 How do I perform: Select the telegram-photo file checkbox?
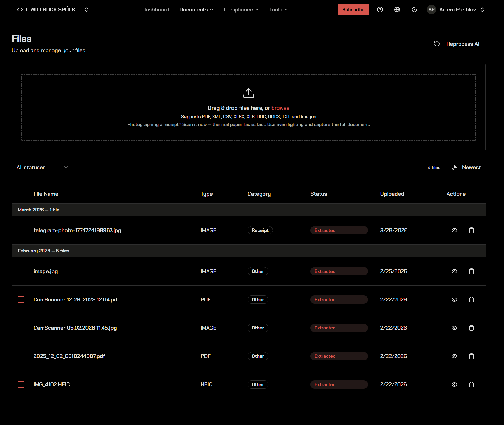click(21, 230)
